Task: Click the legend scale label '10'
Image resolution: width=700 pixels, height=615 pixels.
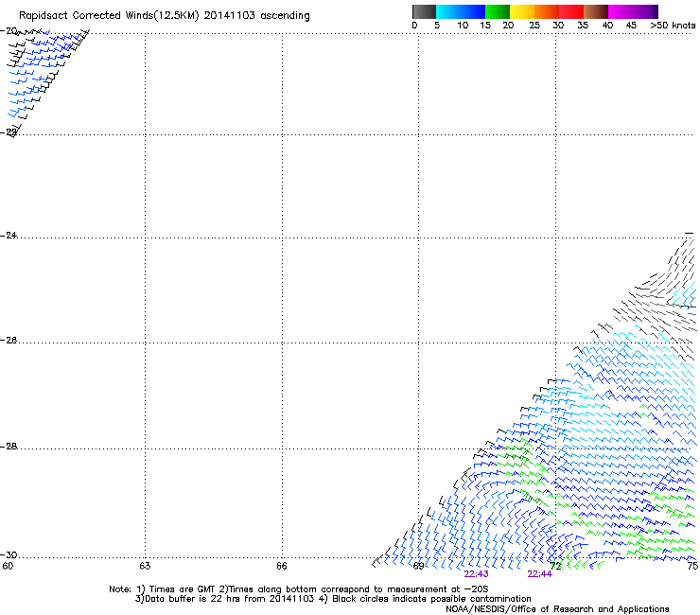Action: (463, 26)
